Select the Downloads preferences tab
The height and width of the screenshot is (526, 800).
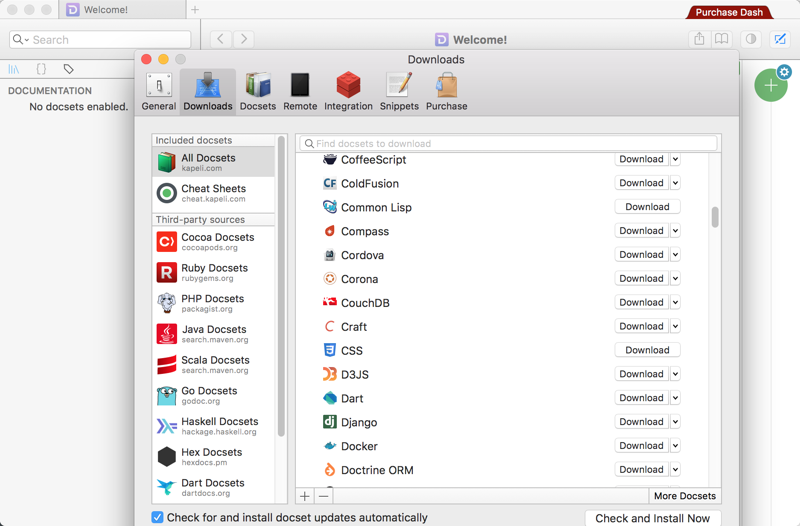pyautogui.click(x=208, y=92)
